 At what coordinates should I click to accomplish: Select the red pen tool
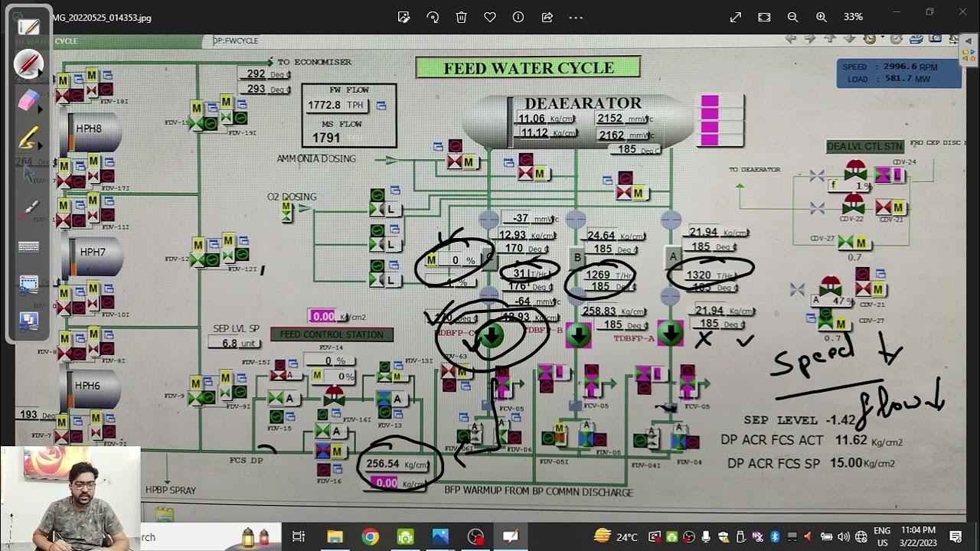click(28, 64)
